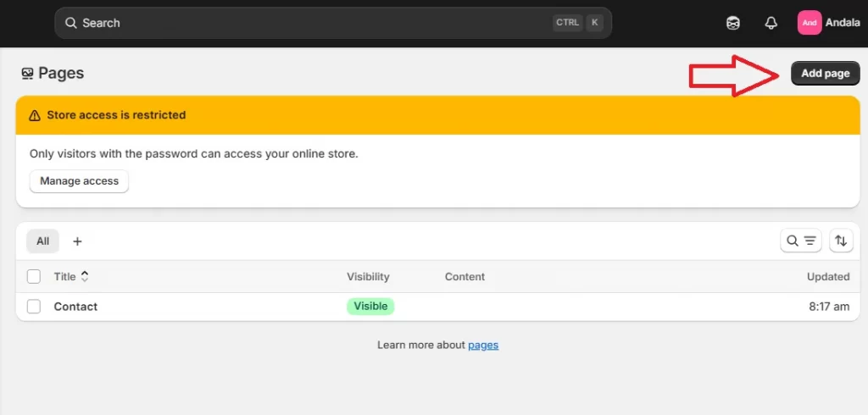
Task: Open the notifications bell
Action: click(771, 23)
